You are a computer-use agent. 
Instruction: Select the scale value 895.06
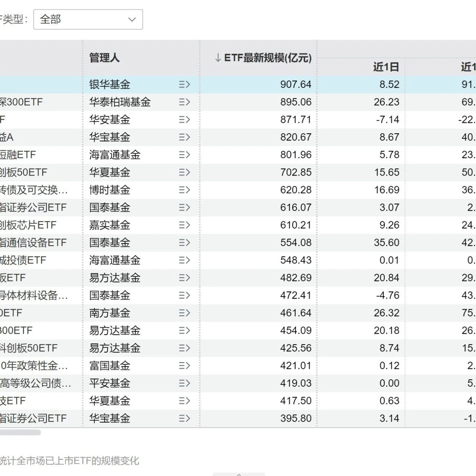pyautogui.click(x=296, y=102)
